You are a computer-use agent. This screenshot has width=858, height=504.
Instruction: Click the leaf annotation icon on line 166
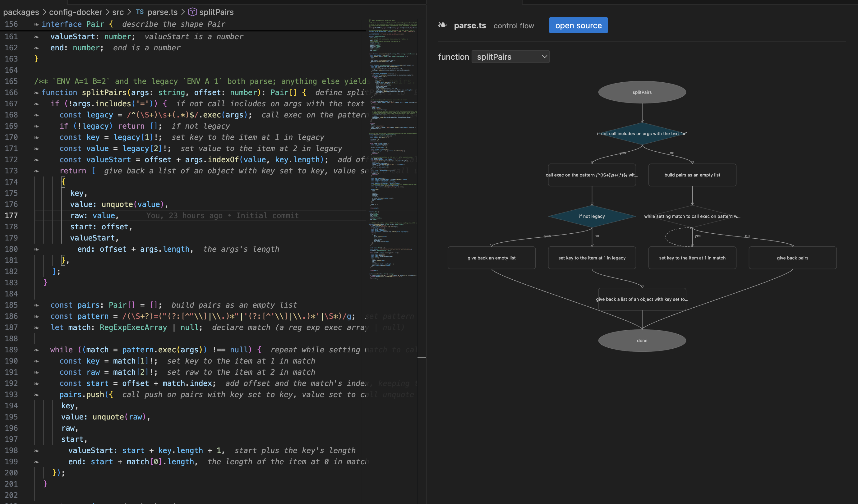[36, 93]
